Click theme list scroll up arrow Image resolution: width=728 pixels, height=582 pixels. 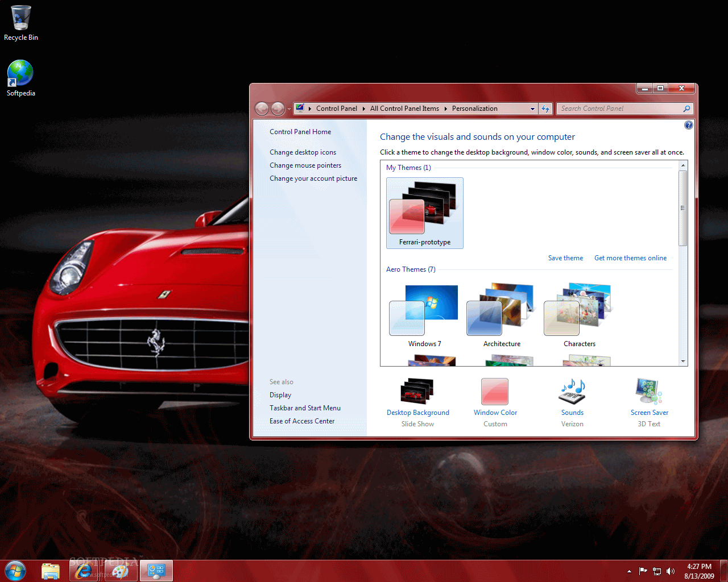click(683, 165)
